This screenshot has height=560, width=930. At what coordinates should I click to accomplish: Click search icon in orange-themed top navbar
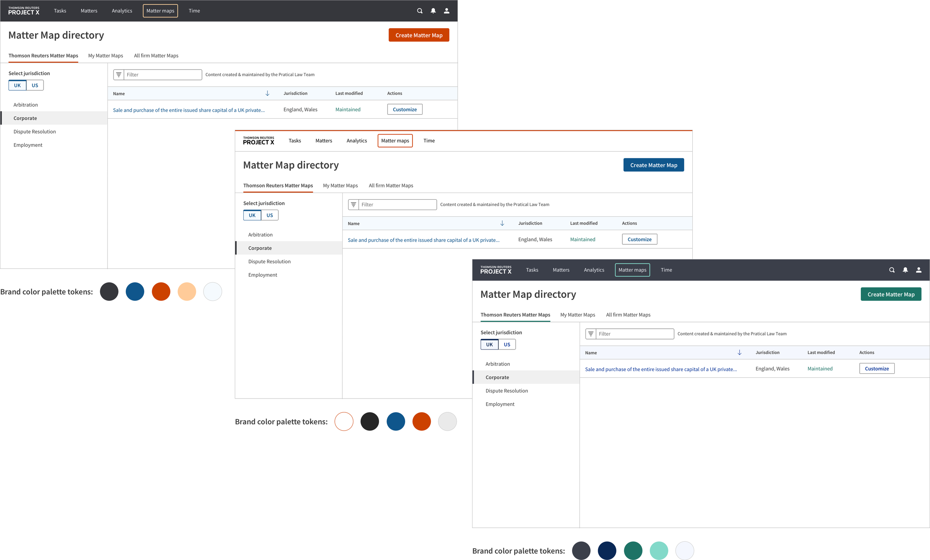[420, 11]
